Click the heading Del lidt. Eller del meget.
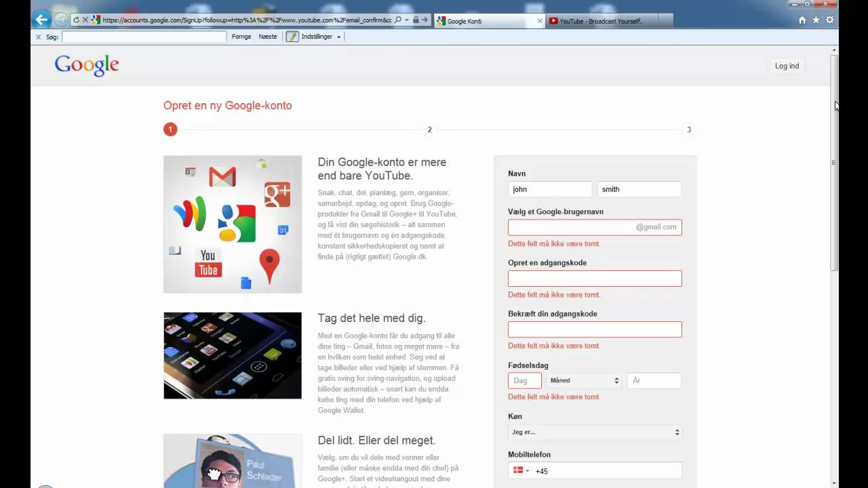 coord(376,441)
